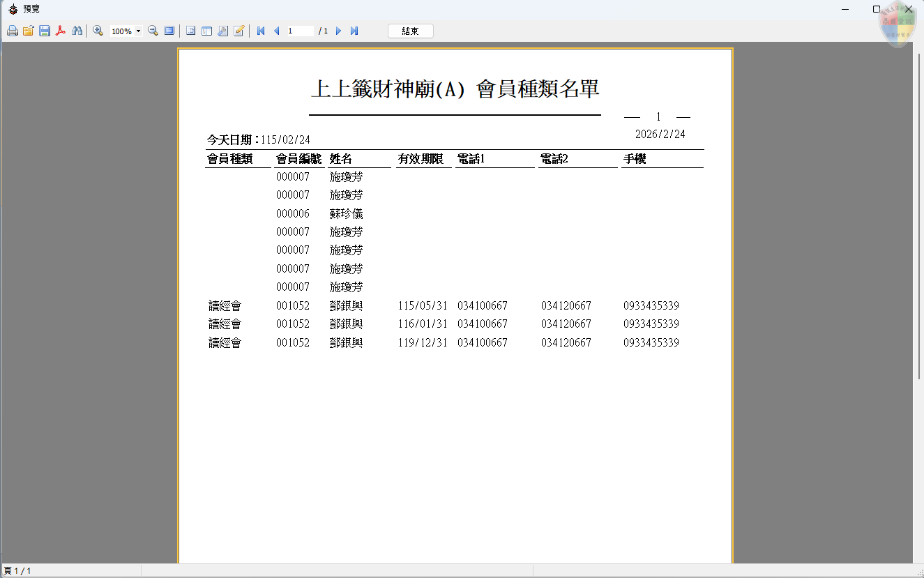
Task: Go to previous page arrow
Action: click(x=276, y=31)
